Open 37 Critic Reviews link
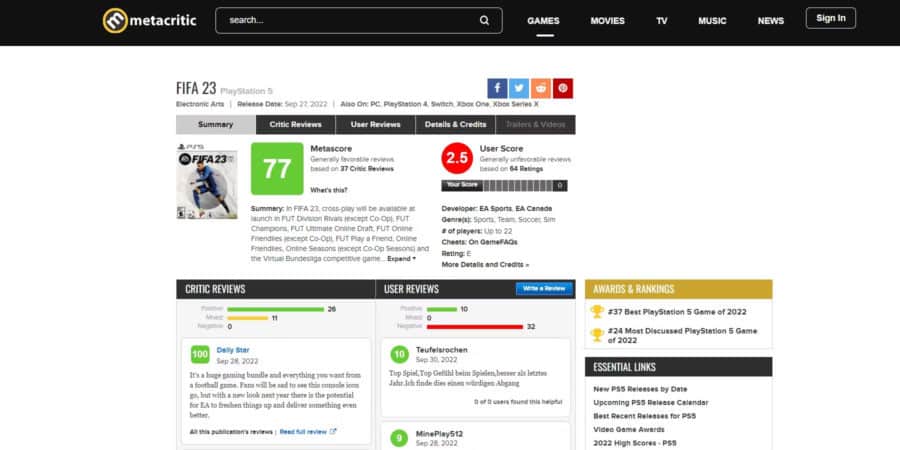Screen dimensions: 900x450 click(367, 169)
